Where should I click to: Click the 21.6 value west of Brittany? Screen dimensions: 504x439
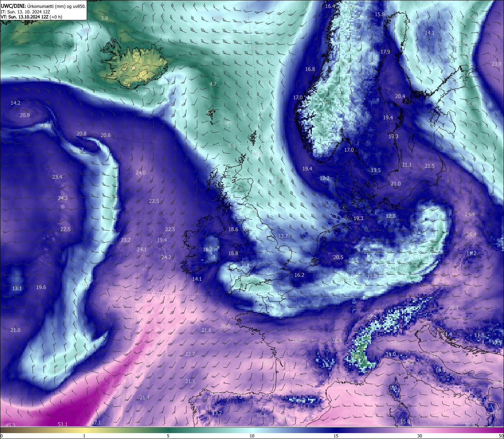click(206, 330)
